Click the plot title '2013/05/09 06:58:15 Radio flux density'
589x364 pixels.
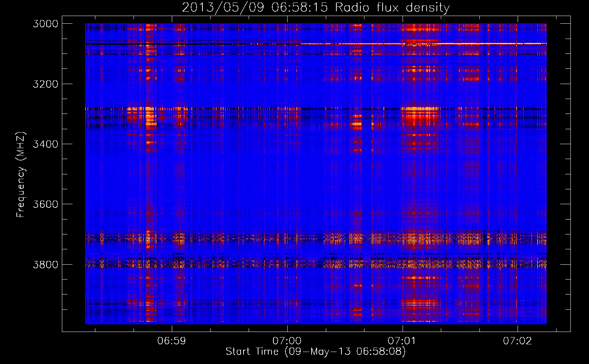316,7
